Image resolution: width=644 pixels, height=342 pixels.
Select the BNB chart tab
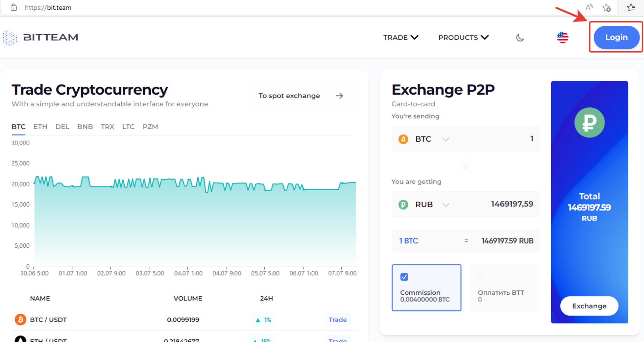pyautogui.click(x=85, y=127)
